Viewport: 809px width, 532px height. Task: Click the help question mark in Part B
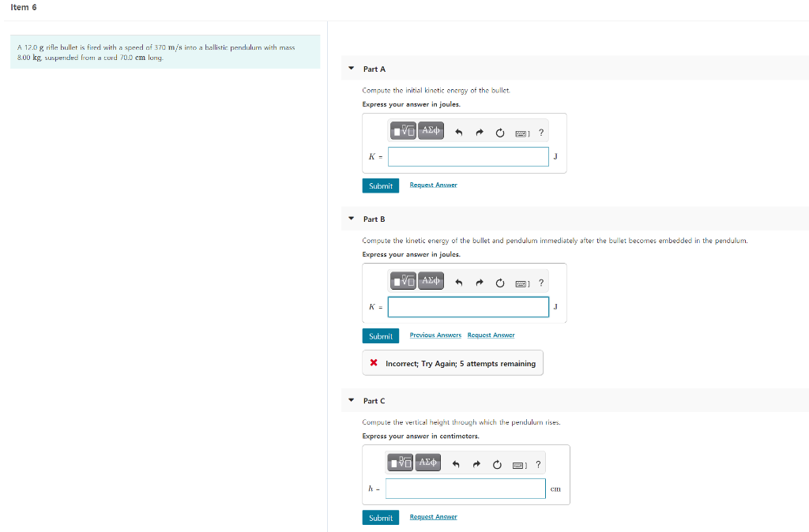tap(541, 283)
